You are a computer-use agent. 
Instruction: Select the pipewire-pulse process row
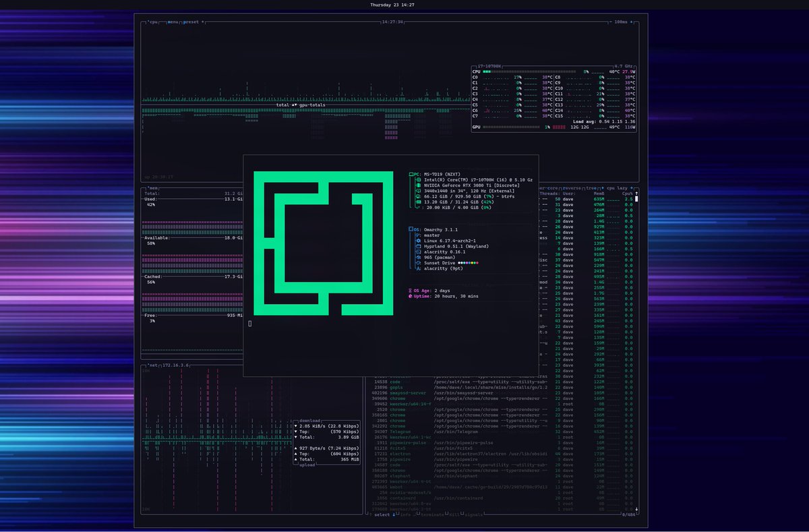point(502,443)
